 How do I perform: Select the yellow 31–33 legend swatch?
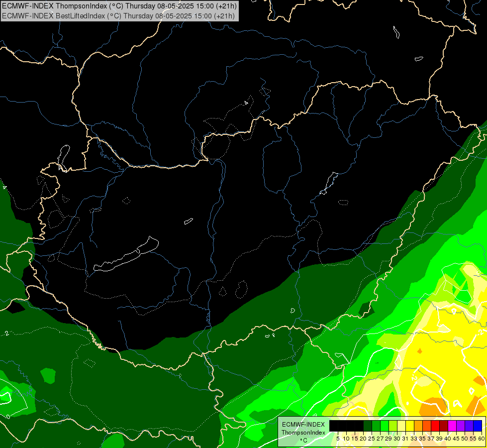click(x=410, y=426)
